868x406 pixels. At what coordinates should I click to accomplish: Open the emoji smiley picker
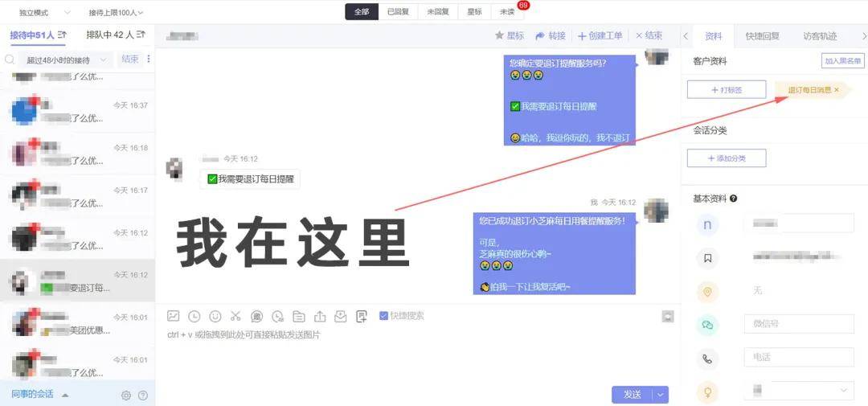point(215,316)
